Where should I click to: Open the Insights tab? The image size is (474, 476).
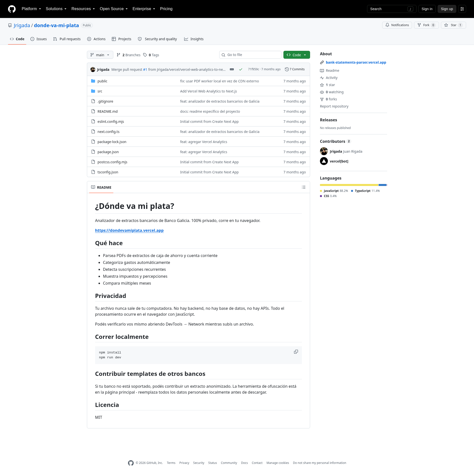(194, 39)
